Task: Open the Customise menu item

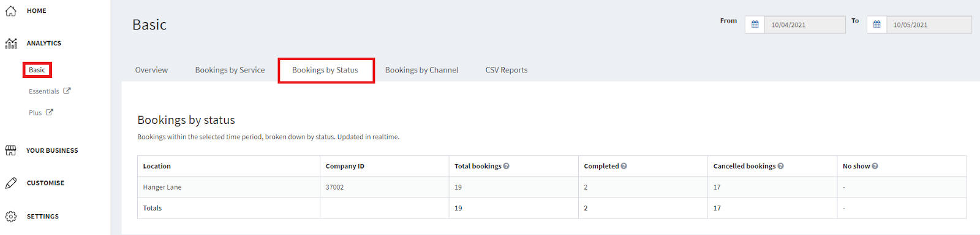Action: pos(45,183)
